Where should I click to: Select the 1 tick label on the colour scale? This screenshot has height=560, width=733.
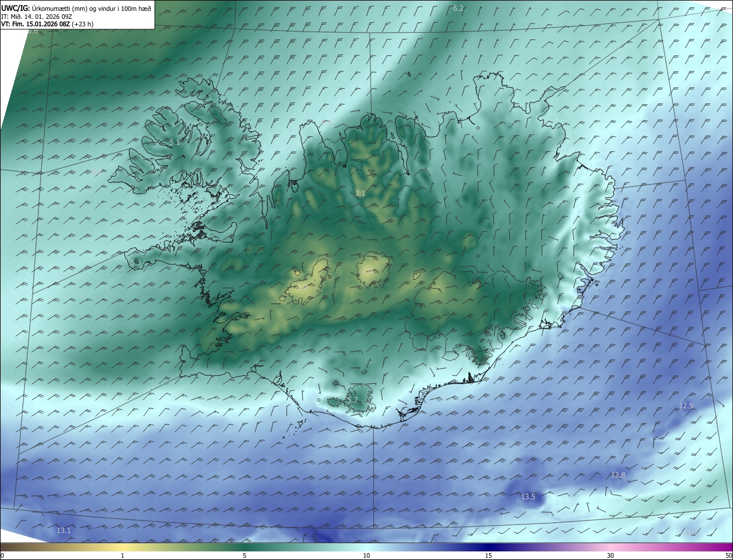(x=123, y=555)
